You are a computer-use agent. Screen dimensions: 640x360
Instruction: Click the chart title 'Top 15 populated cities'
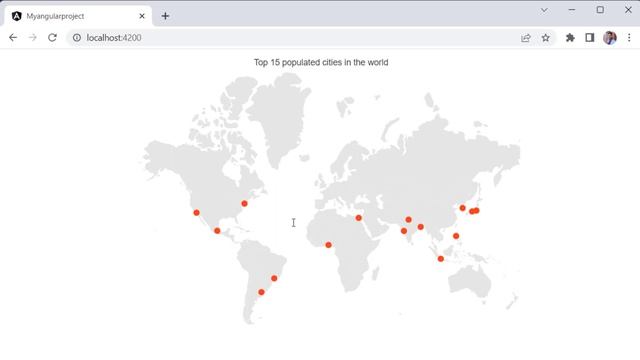[321, 62]
